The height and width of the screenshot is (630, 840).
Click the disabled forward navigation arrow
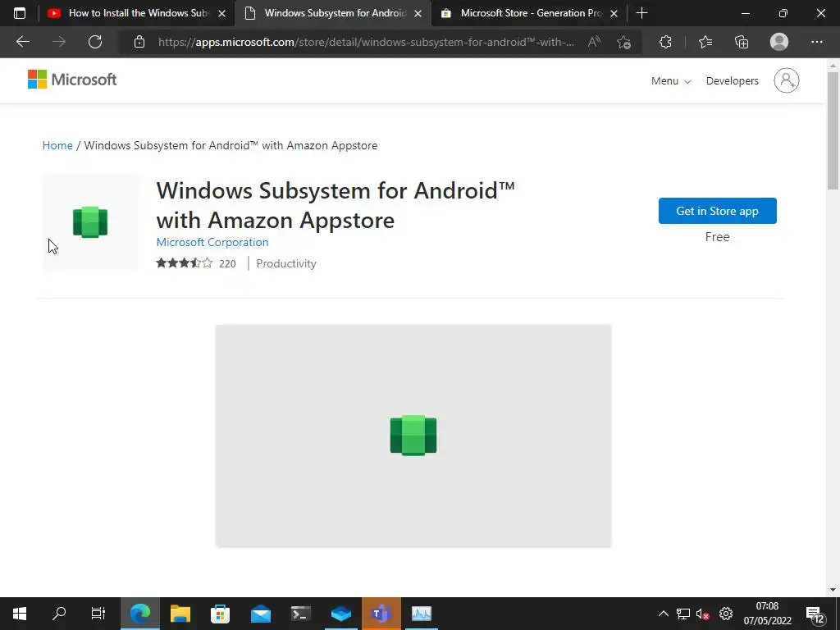pos(59,42)
